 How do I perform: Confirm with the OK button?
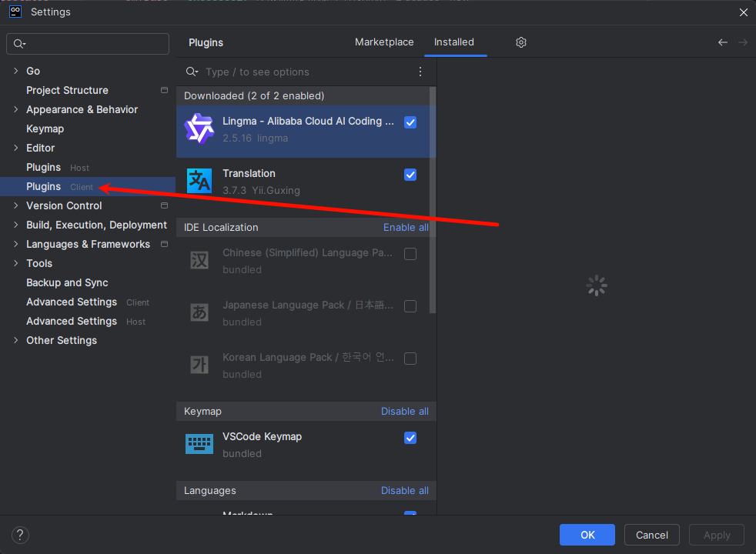tap(587, 535)
